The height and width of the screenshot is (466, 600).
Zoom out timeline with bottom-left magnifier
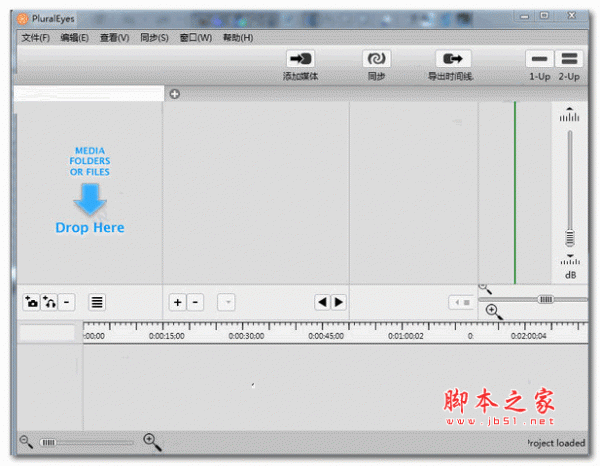pyautogui.click(x=26, y=442)
